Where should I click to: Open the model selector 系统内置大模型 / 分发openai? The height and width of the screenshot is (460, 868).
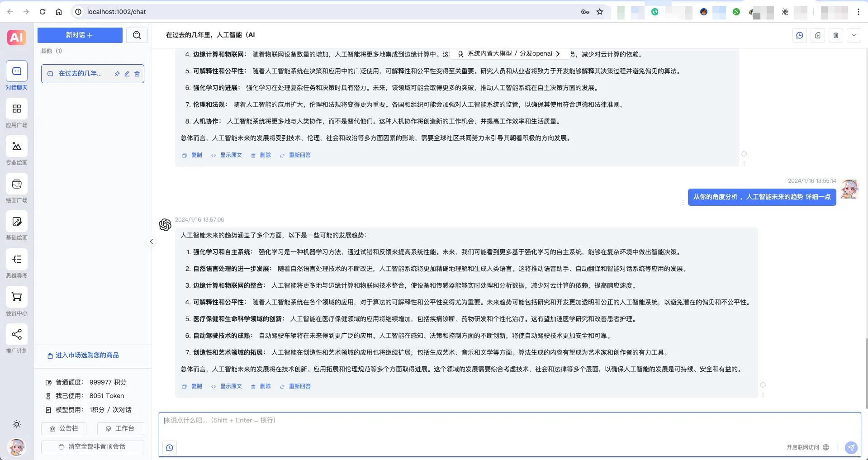pos(509,53)
